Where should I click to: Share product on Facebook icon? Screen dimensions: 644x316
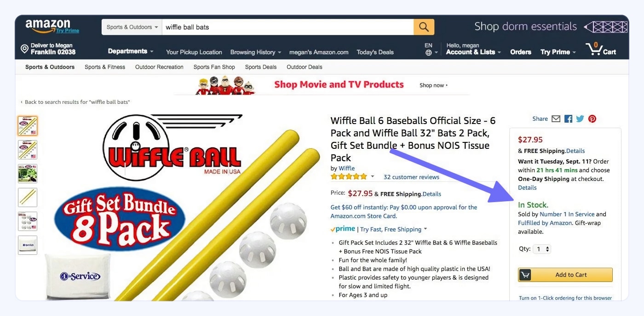click(x=568, y=119)
